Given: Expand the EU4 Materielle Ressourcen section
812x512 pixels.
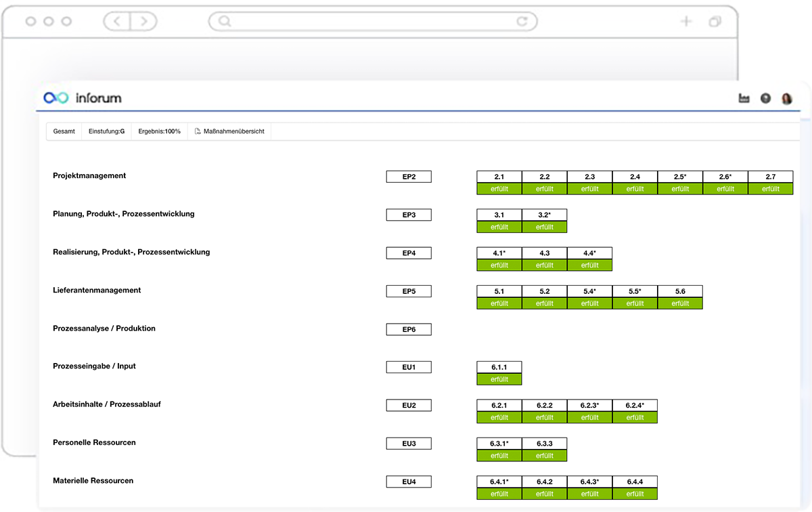Looking at the screenshot, I should point(408,481).
